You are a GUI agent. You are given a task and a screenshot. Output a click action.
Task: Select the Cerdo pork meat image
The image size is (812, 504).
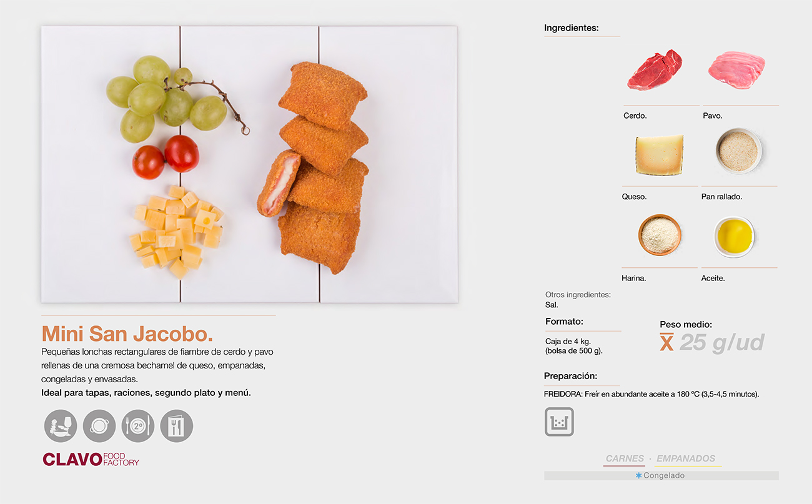point(655,70)
